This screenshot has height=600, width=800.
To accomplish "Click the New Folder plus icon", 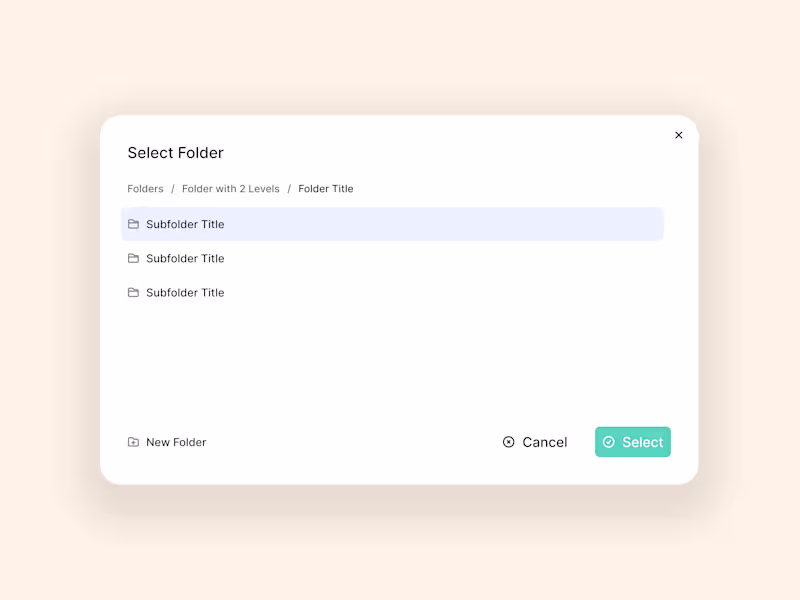I will pos(133,442).
